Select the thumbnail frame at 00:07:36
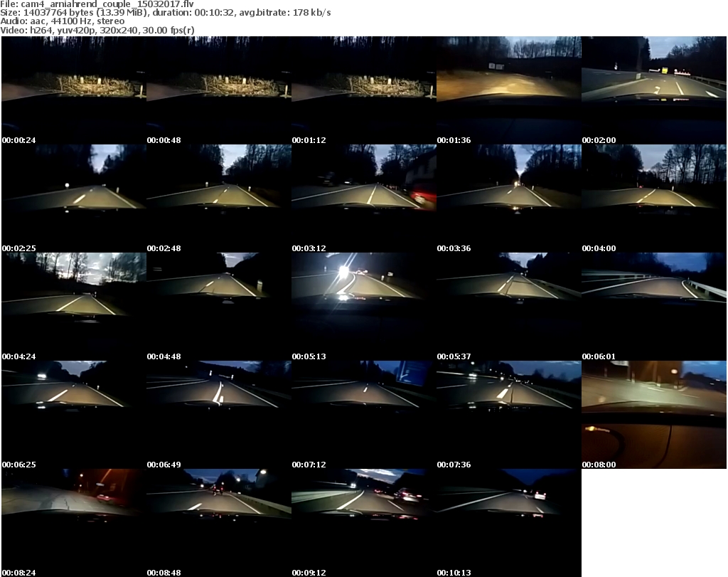The height and width of the screenshot is (577, 728). [x=509, y=415]
